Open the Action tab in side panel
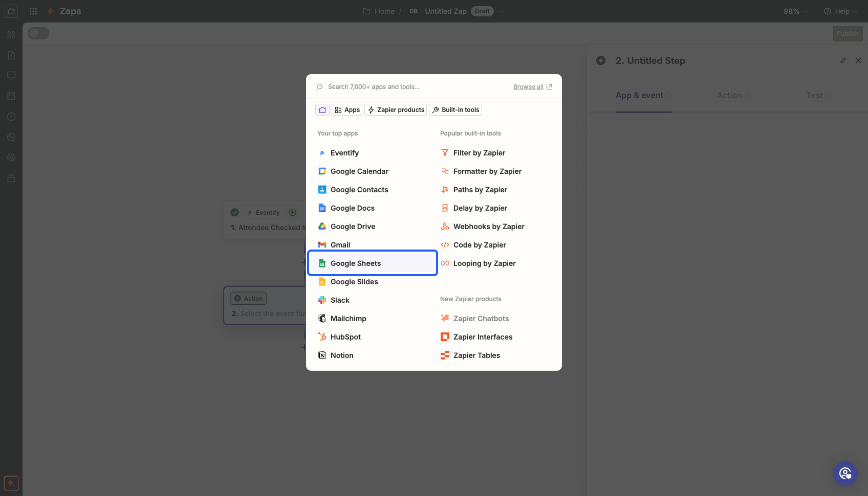 click(733, 95)
